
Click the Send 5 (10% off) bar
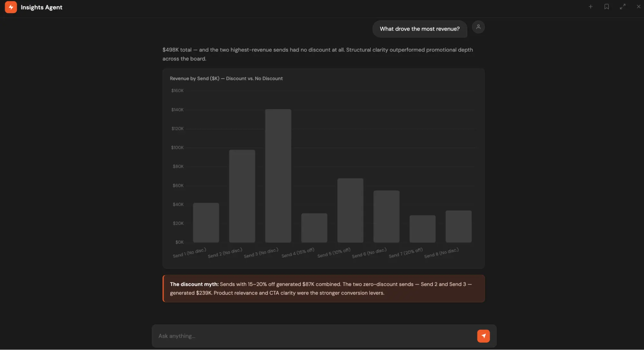[x=350, y=210]
